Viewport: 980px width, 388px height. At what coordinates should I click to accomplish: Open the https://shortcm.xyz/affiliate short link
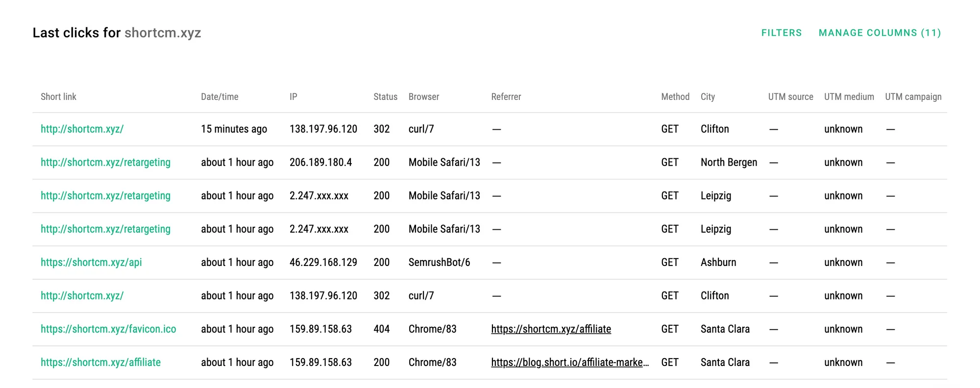[x=100, y=362]
